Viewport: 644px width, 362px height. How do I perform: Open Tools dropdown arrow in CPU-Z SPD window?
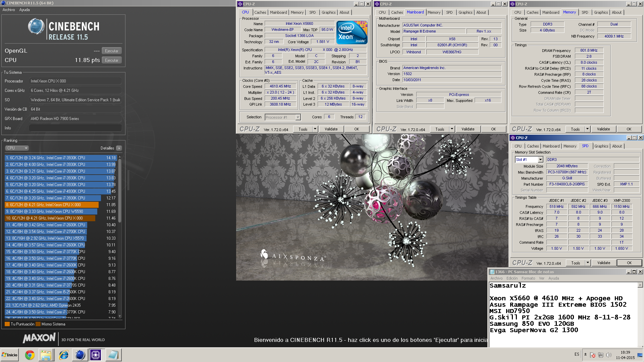pyautogui.click(x=587, y=263)
